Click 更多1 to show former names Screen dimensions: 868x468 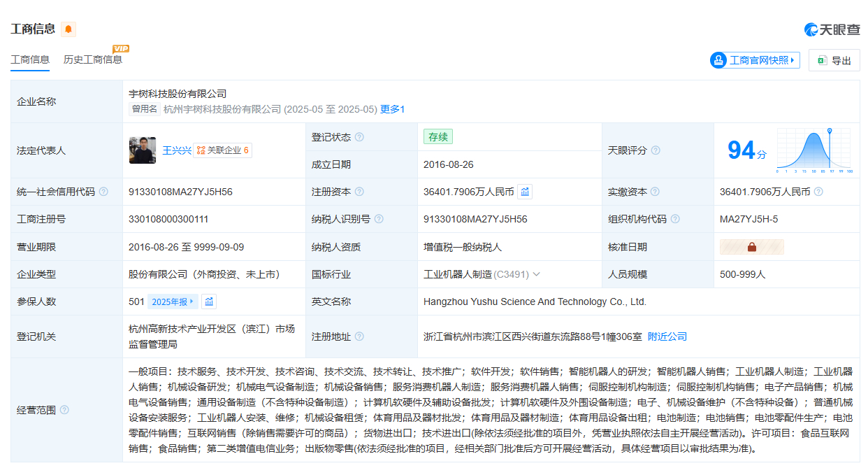click(x=393, y=109)
